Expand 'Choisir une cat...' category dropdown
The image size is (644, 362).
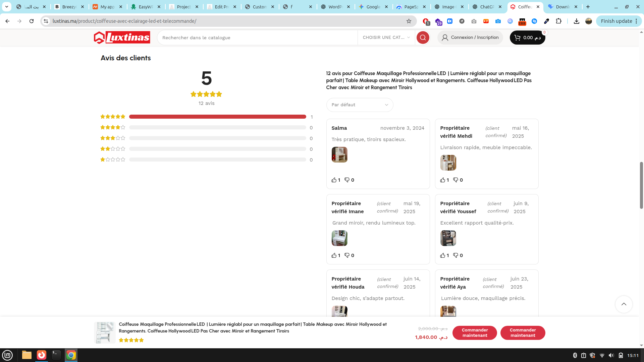[x=386, y=38]
